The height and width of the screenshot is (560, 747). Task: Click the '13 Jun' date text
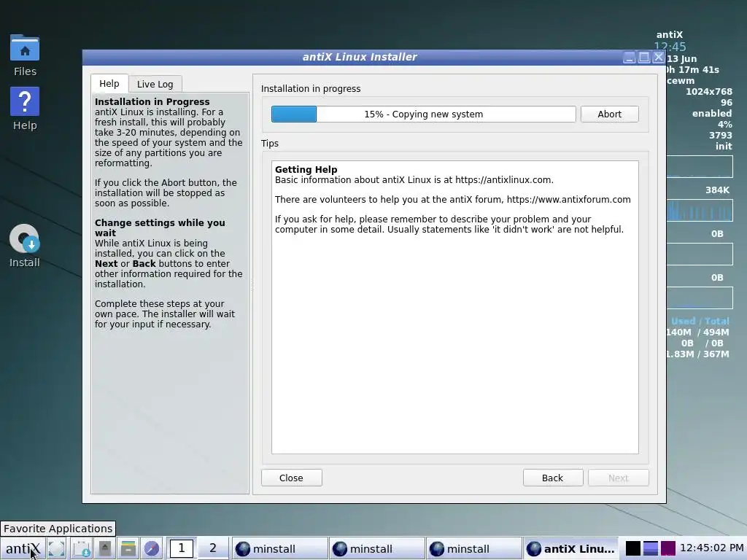click(x=681, y=58)
